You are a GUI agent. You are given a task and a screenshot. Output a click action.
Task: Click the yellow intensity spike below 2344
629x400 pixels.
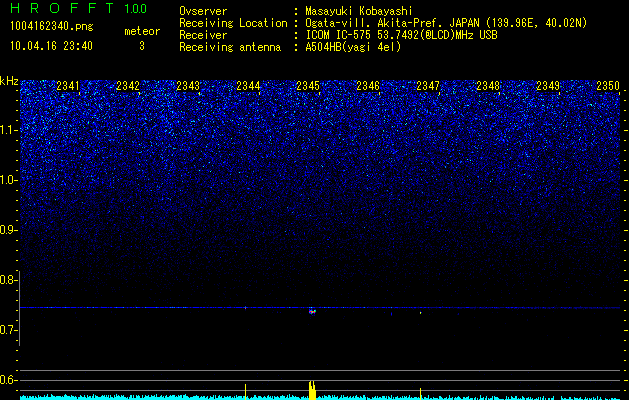pos(246,392)
